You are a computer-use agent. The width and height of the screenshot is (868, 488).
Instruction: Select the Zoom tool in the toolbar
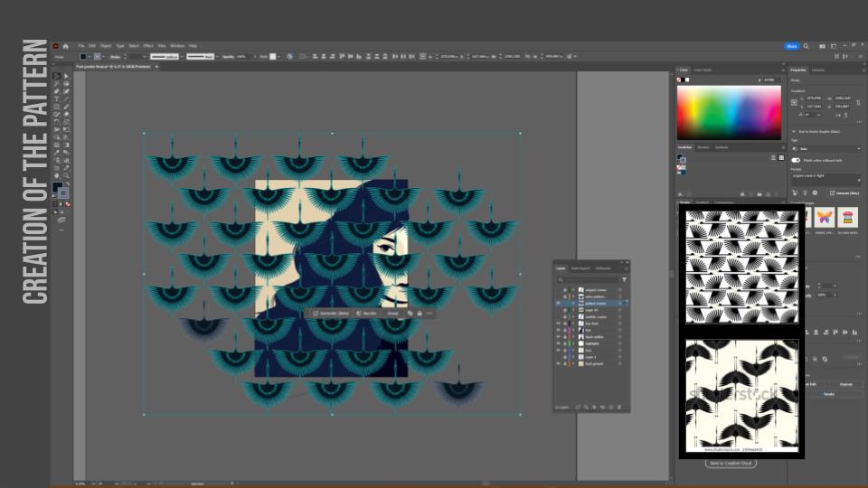click(x=64, y=175)
